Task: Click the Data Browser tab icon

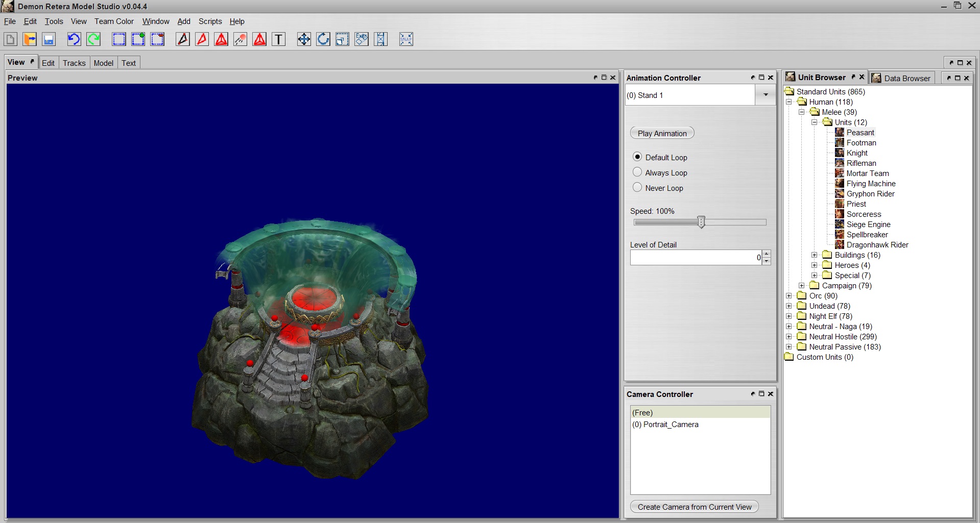Action: click(877, 78)
